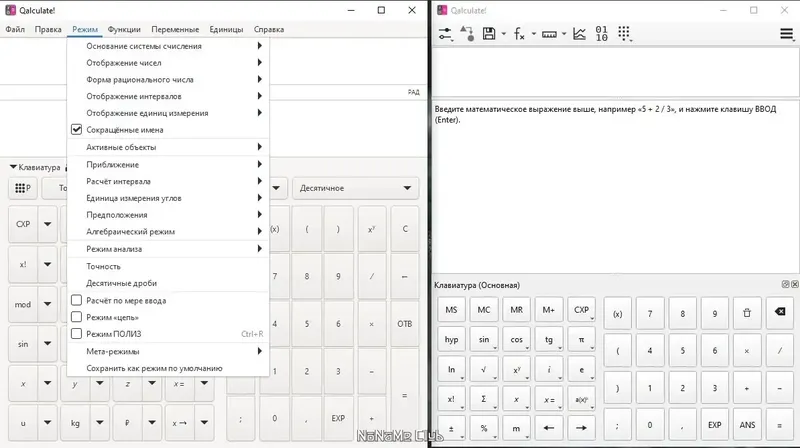This screenshot has width=800, height=448.
Task: Open the fx functions dropdown arrow
Action: 534,34
